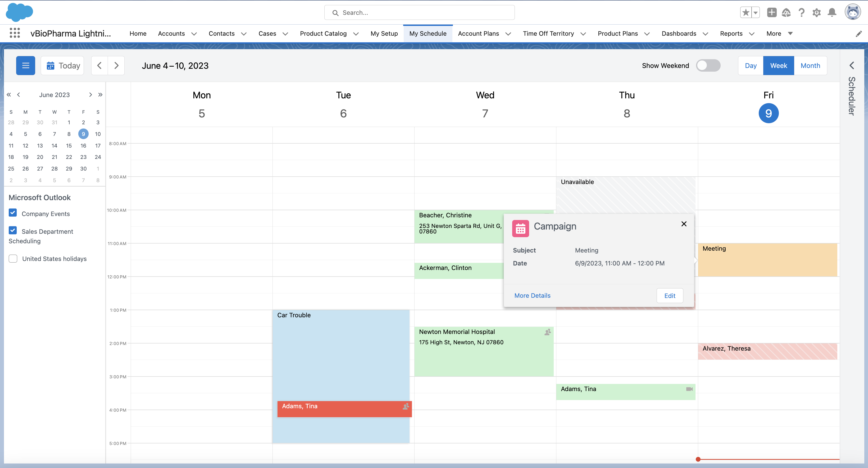Select the orange Meeting event block
Viewport: 868px width, 468px height.
coord(767,260)
